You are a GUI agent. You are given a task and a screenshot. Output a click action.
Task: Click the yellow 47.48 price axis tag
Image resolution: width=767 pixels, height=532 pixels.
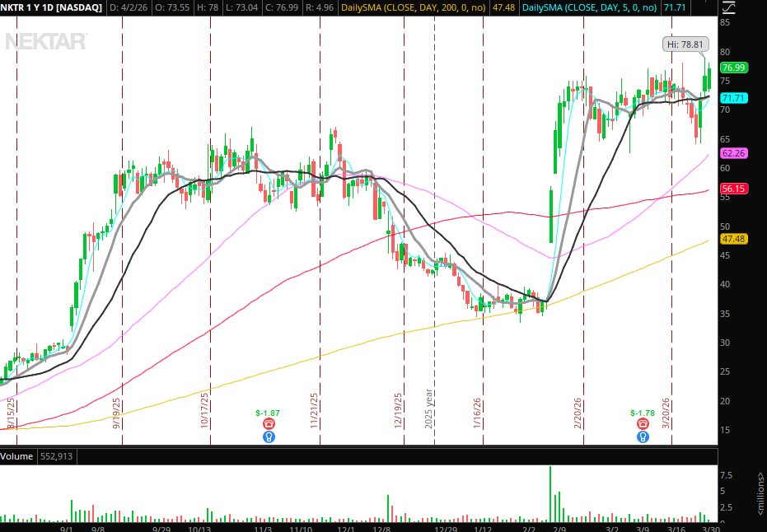coord(732,239)
